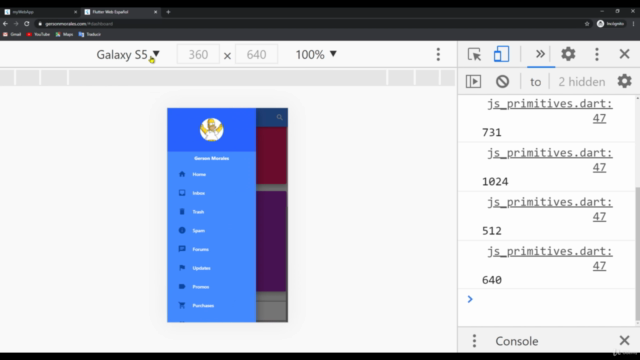640x360 pixels.
Task: Open Spam in the app drawer
Action: click(x=211, y=231)
